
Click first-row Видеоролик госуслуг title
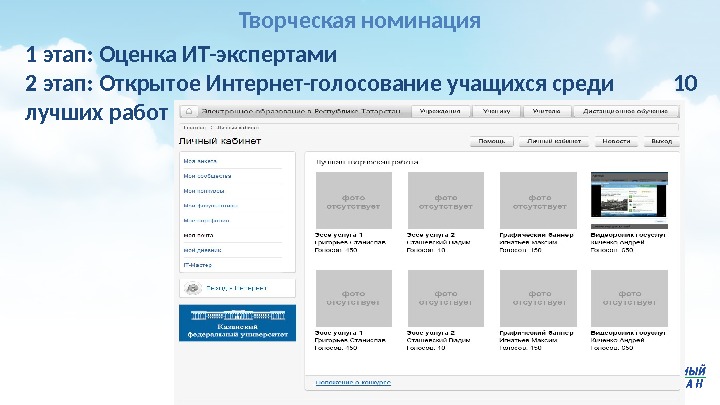click(628, 235)
